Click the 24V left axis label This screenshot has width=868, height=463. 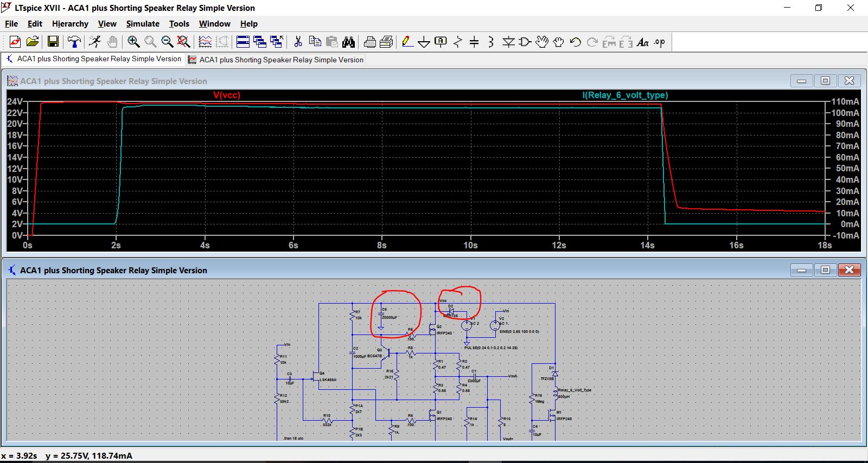tap(15, 101)
